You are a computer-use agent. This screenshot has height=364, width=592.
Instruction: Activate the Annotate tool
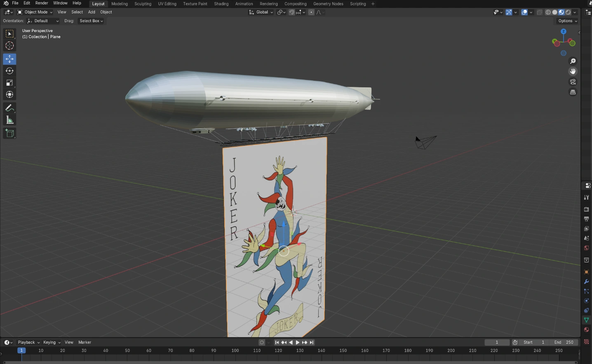tap(9, 108)
